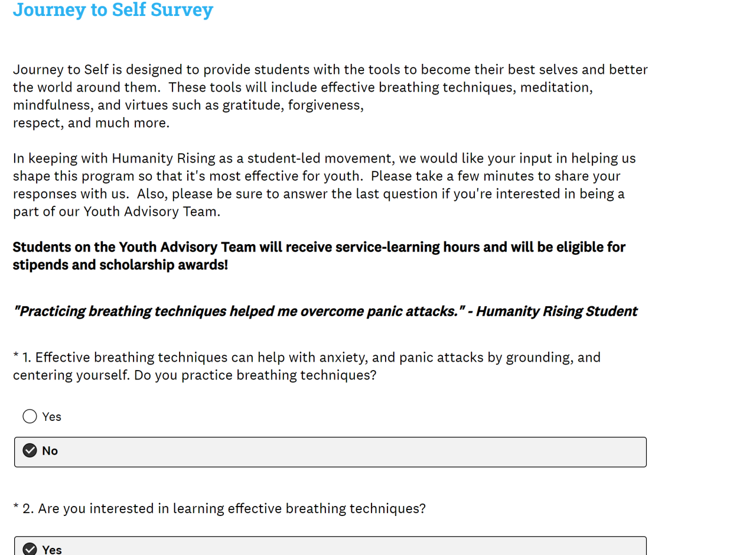The image size is (756, 555).
Task: Click the required asterisk before question 1
Action: tap(16, 358)
